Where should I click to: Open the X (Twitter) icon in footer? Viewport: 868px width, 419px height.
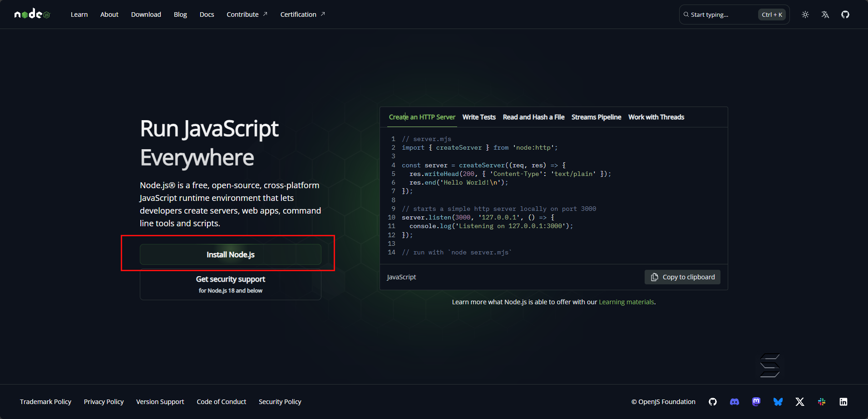click(800, 402)
